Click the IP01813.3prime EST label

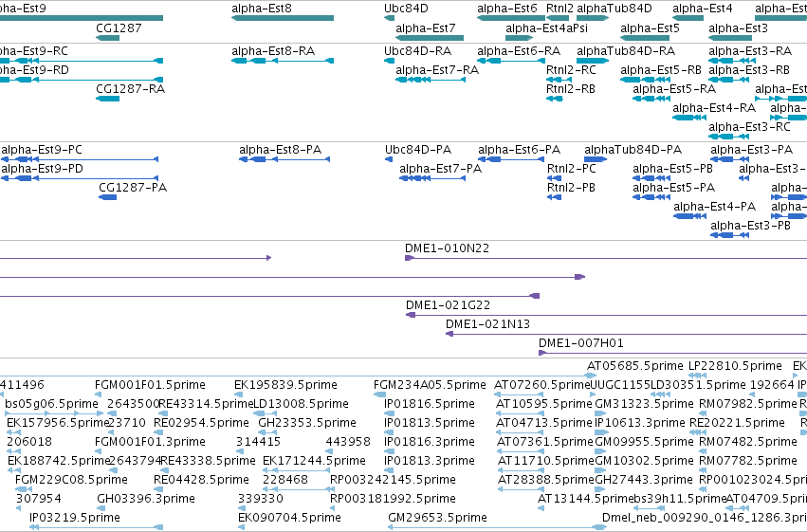(430, 460)
